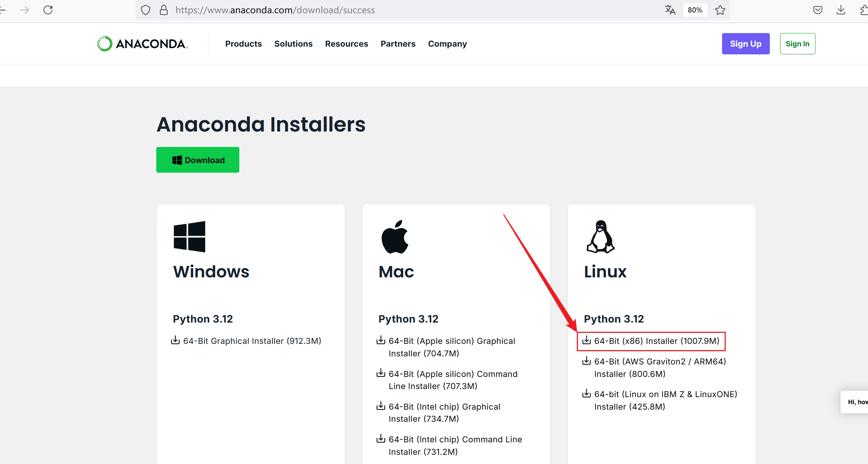Open the Resources menu
Screen dimensions: 868x464
(346, 44)
